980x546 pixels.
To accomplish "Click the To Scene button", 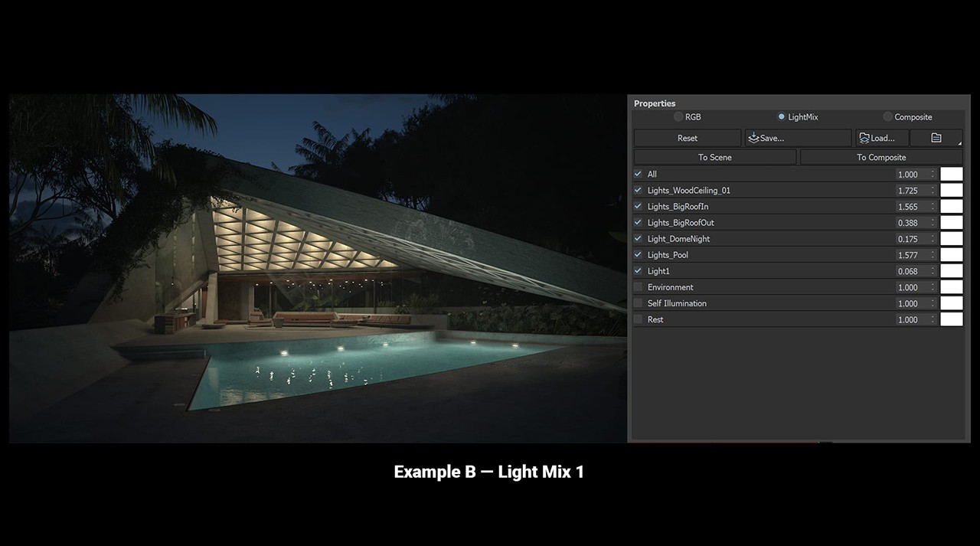I will (x=714, y=157).
